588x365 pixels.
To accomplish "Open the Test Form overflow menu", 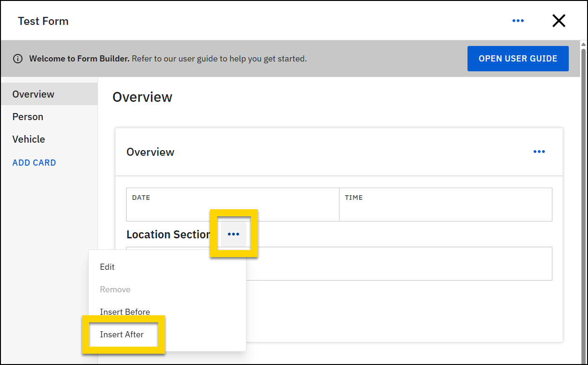I will [518, 21].
